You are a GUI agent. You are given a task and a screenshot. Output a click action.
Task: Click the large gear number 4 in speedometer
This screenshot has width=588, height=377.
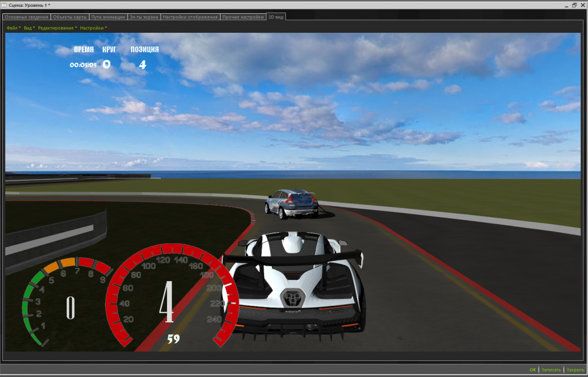click(x=166, y=302)
